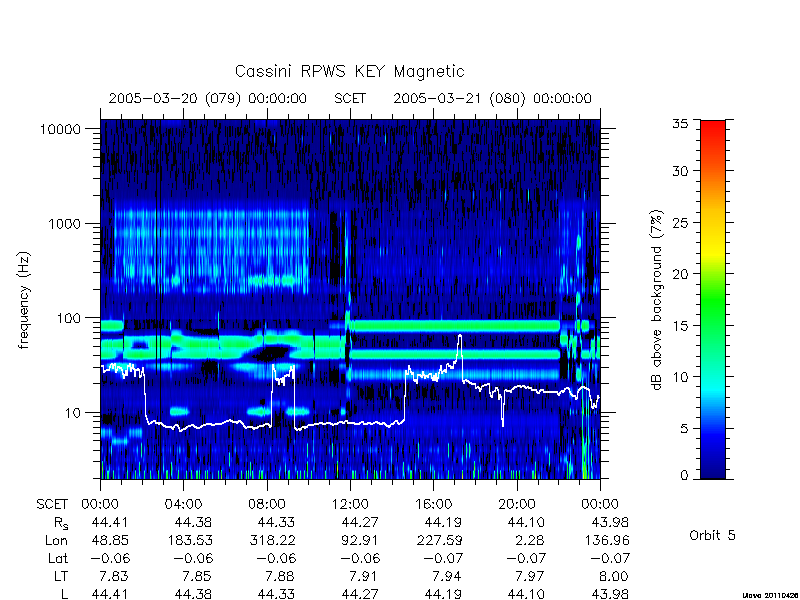Click the start date '2005-03-20 (079) 00:00:00'
This screenshot has height=600, width=800.
[208, 98]
